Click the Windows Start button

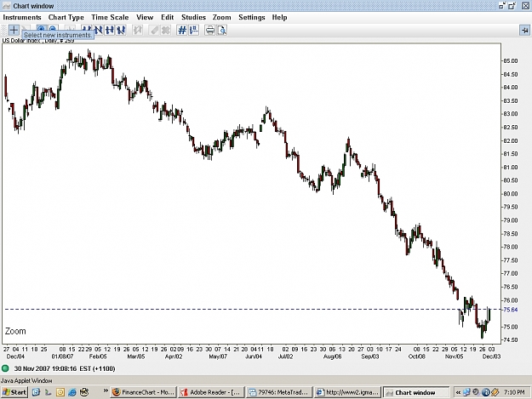pos(14,392)
